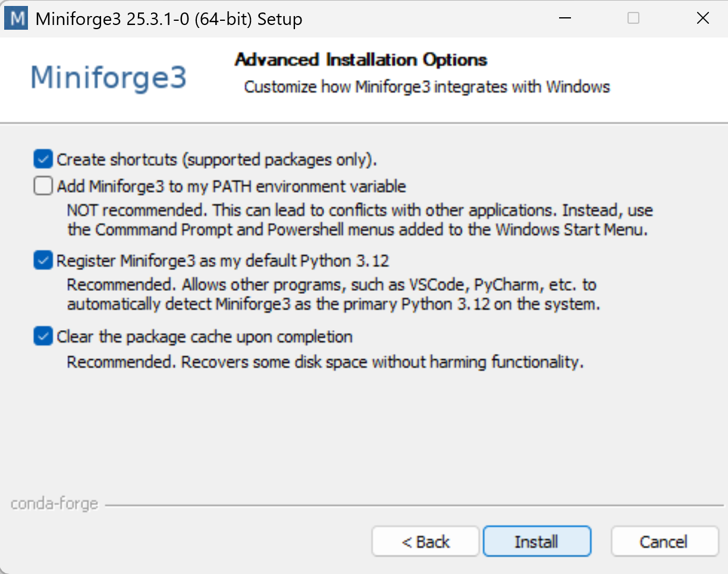Cancel the Miniforge3 installation

664,542
